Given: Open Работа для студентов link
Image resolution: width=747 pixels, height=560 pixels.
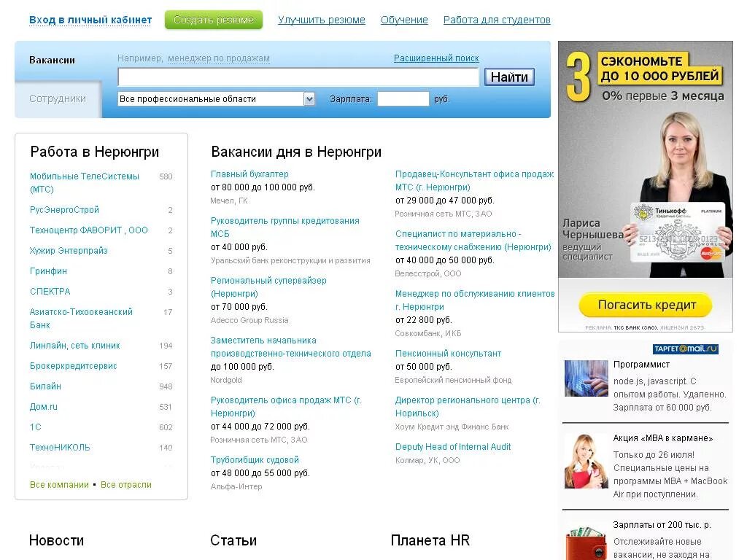Looking at the screenshot, I should [x=497, y=20].
